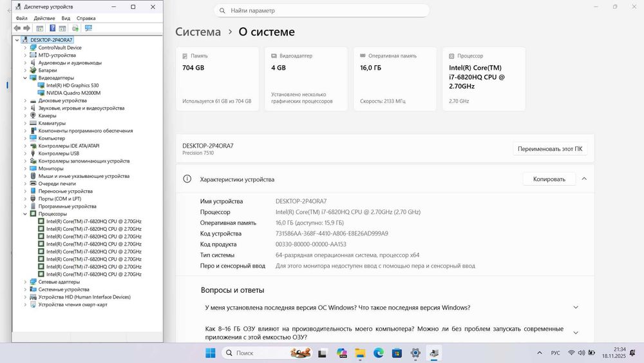Click the blue Help question-mark toolbar icon
The image size is (644, 363).
pyautogui.click(x=53, y=28)
